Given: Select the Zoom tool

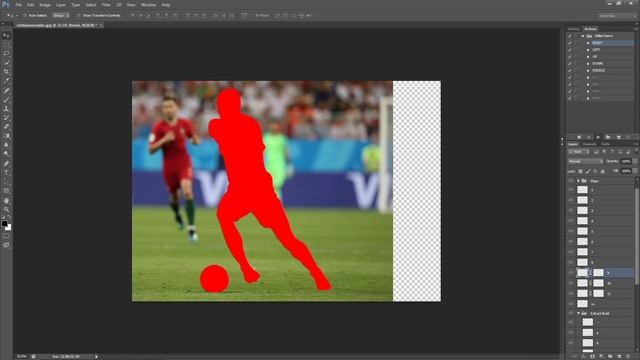Looking at the screenshot, I should click(6, 210).
